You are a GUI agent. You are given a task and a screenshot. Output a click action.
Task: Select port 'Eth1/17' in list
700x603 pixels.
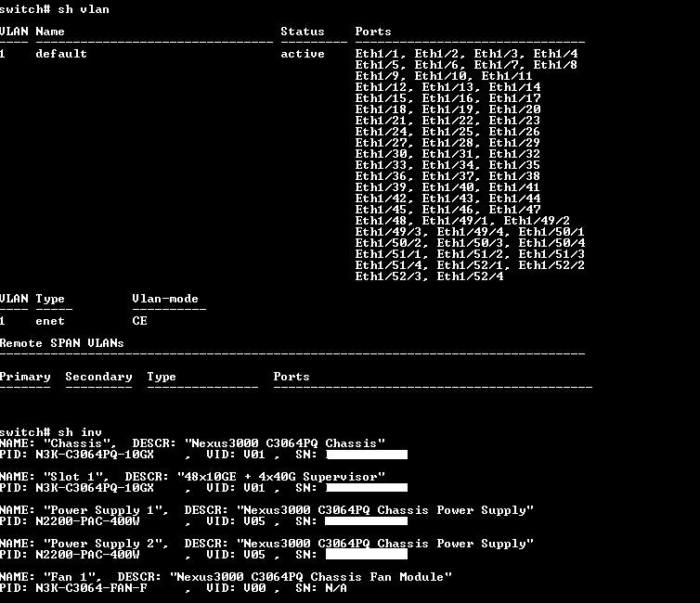pos(514,98)
